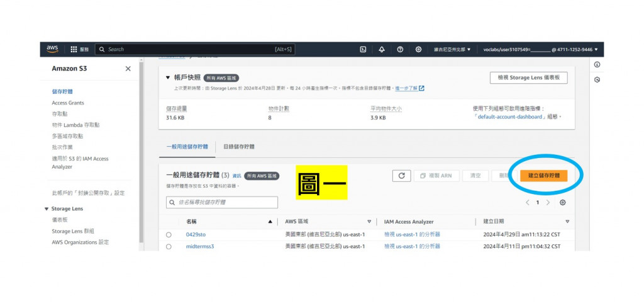Click the clock icon on right edge
The width and height of the screenshot is (644, 306).
(597, 80)
